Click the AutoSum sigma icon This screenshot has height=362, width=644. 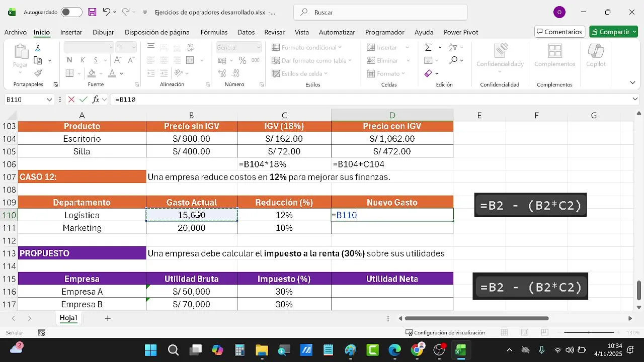point(428,47)
